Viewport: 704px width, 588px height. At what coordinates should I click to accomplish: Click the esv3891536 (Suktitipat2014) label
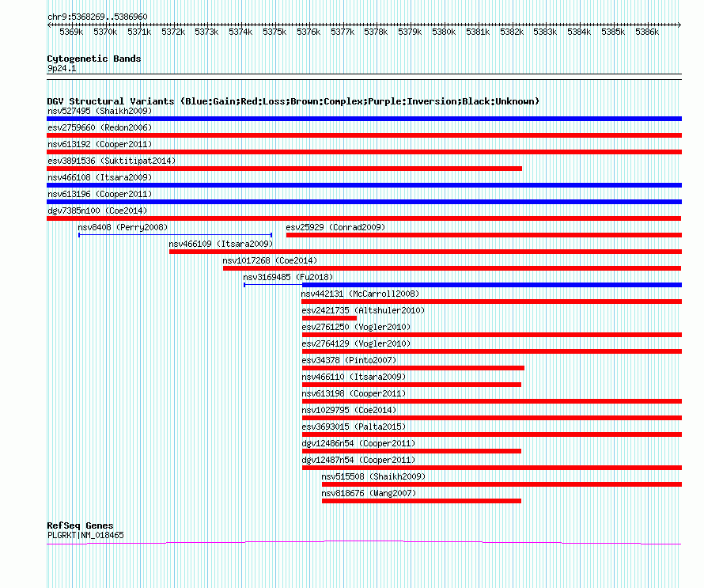coord(112,161)
